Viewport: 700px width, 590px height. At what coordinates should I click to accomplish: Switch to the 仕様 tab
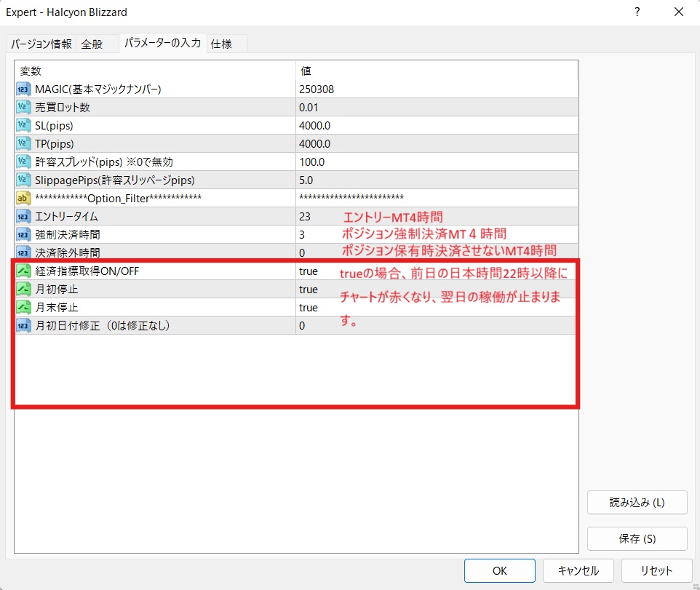pos(221,44)
